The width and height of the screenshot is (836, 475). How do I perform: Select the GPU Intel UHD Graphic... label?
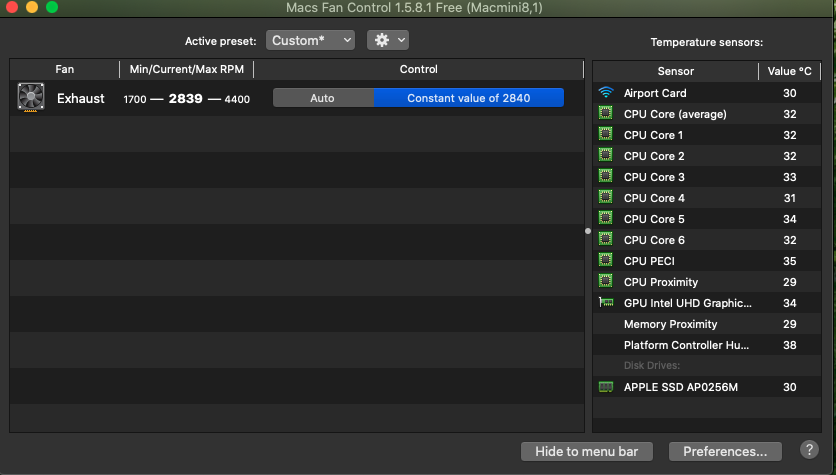pyautogui.click(x=688, y=303)
